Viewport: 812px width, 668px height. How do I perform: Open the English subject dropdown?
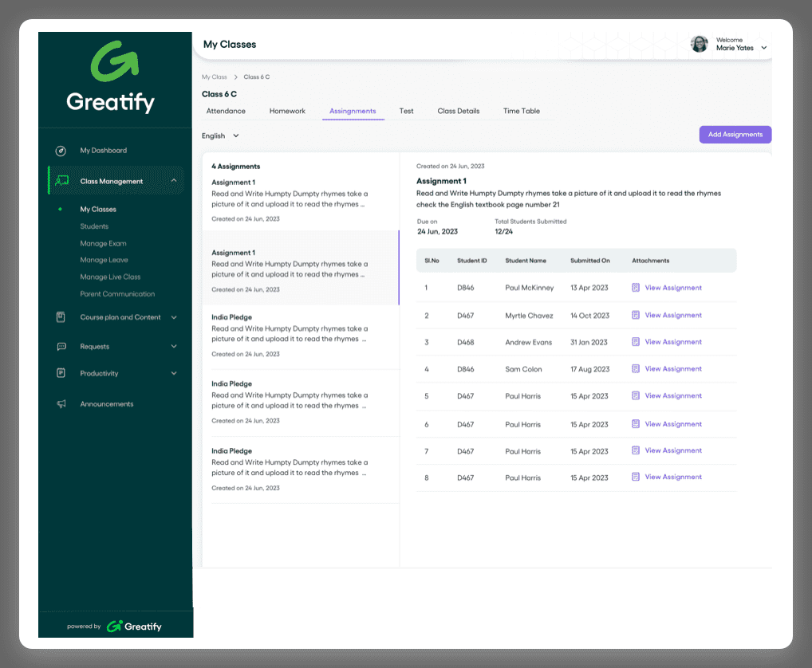221,136
